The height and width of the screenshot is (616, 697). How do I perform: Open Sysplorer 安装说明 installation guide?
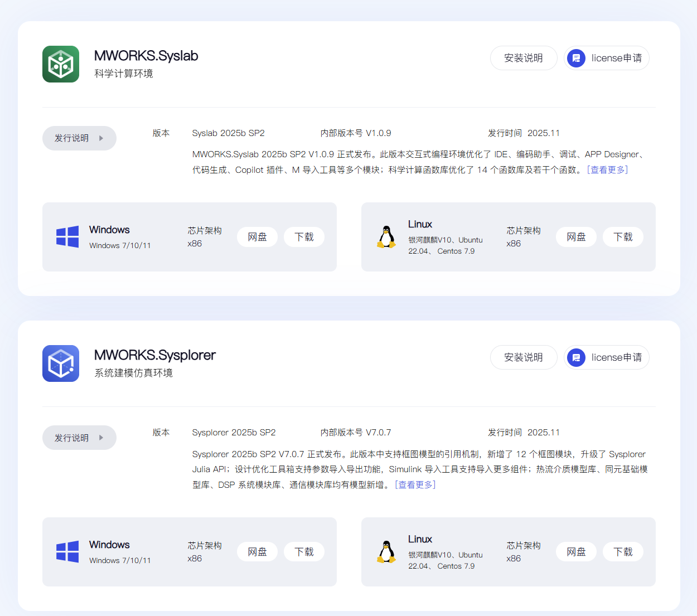523,357
